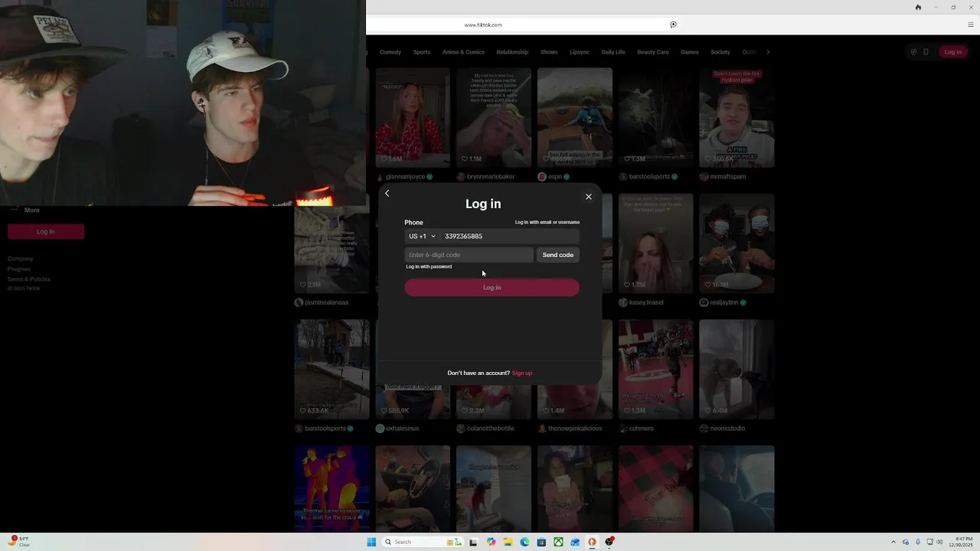This screenshot has height=551, width=980.
Task: Click the microphone icon in system tray
Action: pos(917,542)
